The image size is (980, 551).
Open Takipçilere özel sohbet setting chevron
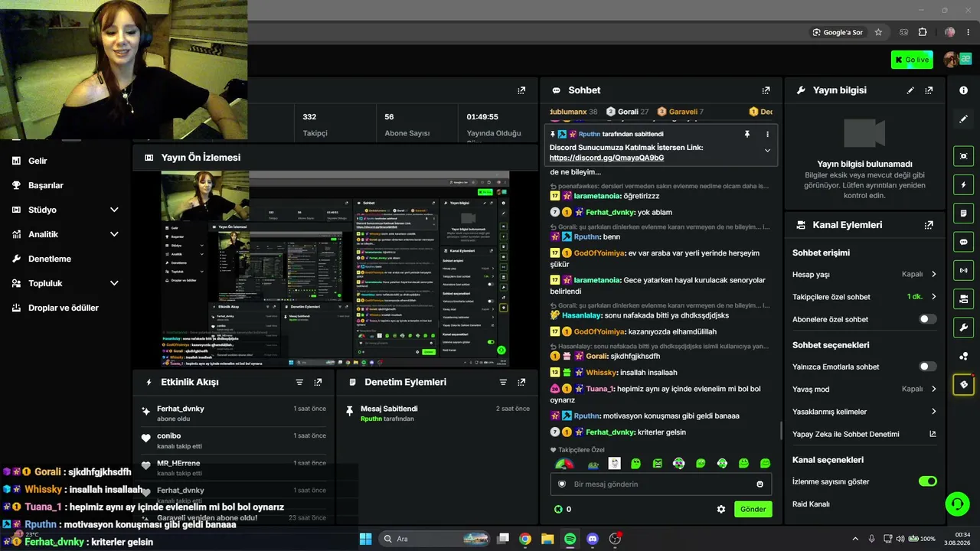click(x=933, y=297)
